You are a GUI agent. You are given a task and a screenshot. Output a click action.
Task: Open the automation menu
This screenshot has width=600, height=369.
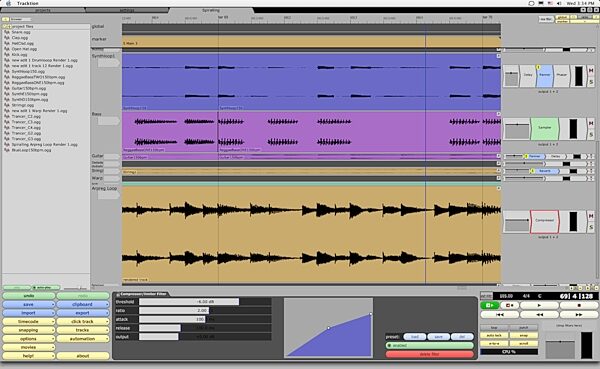83,339
